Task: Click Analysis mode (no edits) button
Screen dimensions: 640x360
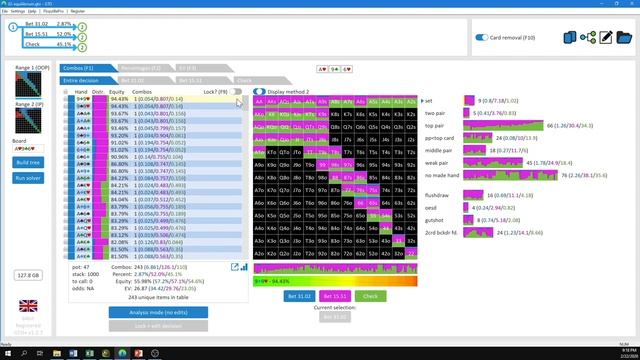Action: click(x=158, y=312)
